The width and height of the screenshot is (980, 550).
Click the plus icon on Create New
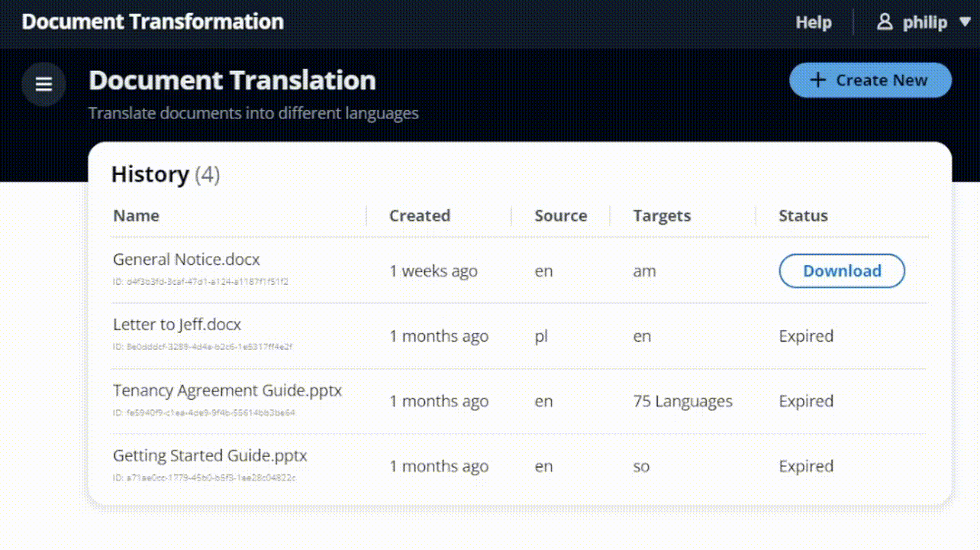817,79
